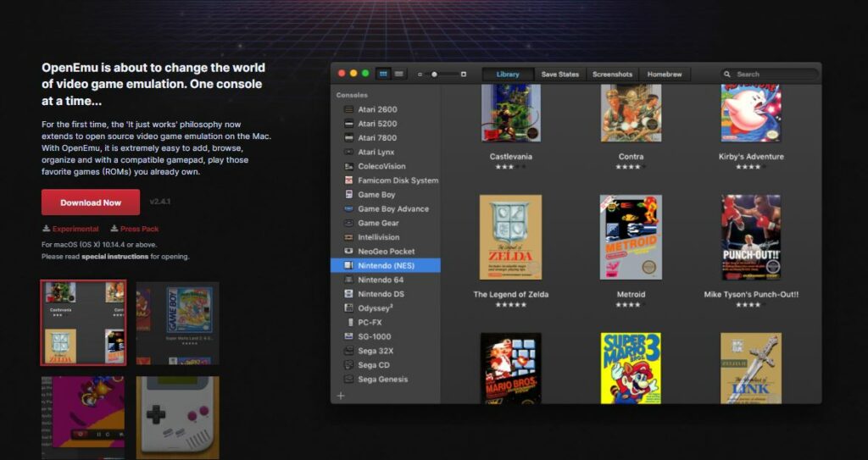Select the Library tab
Image resolution: width=868 pixels, height=460 pixels.
pos(508,75)
